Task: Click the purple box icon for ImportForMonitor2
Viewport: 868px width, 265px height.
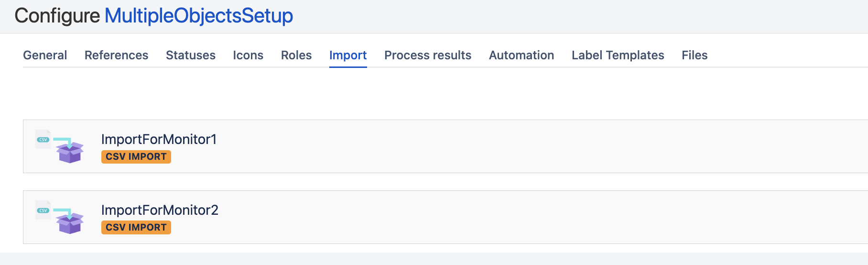Action: coord(70,223)
